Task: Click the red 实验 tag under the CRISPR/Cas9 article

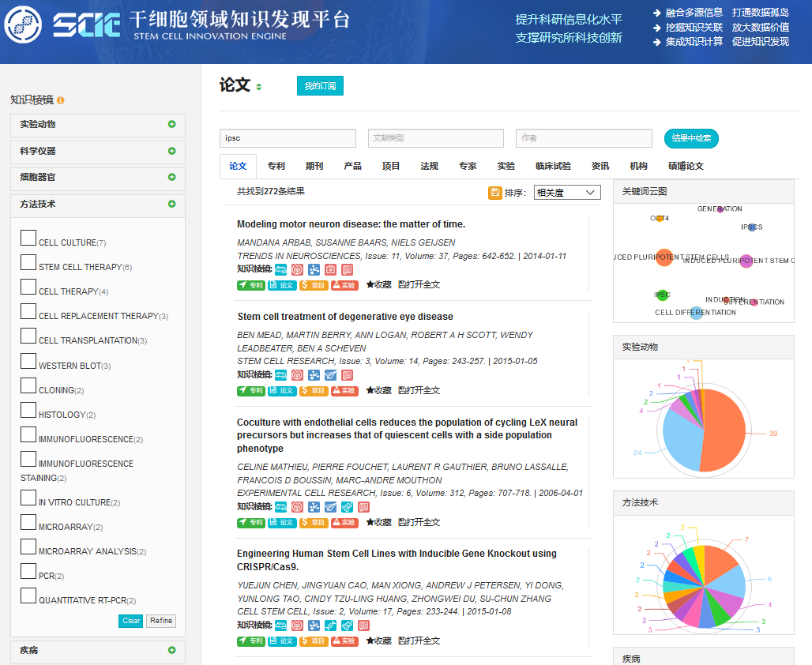Action: click(x=344, y=641)
